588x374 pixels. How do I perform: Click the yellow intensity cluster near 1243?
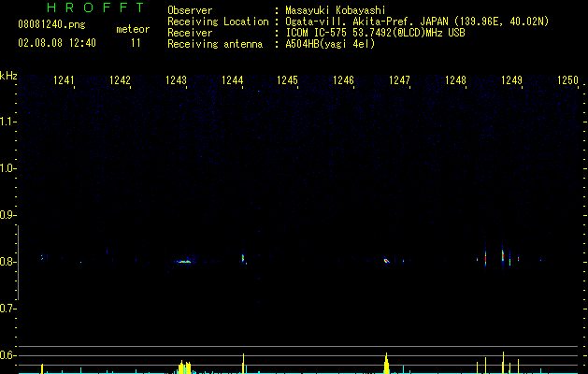click(184, 367)
